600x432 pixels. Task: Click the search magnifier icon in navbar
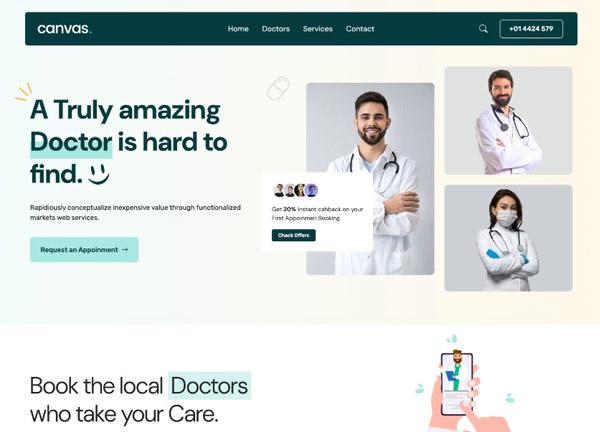point(483,29)
